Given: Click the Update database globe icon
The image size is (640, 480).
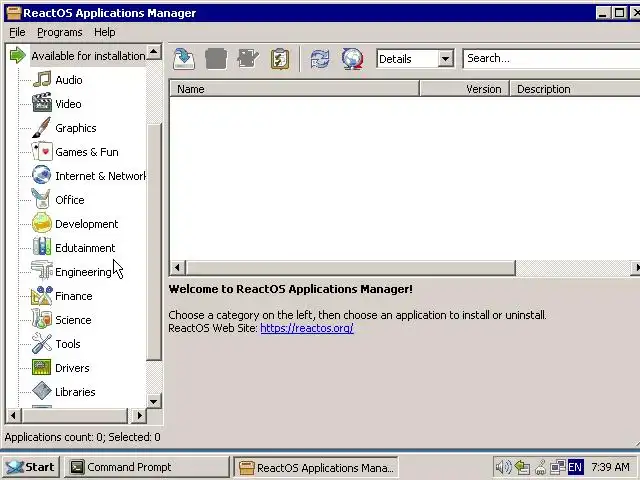Looking at the screenshot, I should click(352, 59).
